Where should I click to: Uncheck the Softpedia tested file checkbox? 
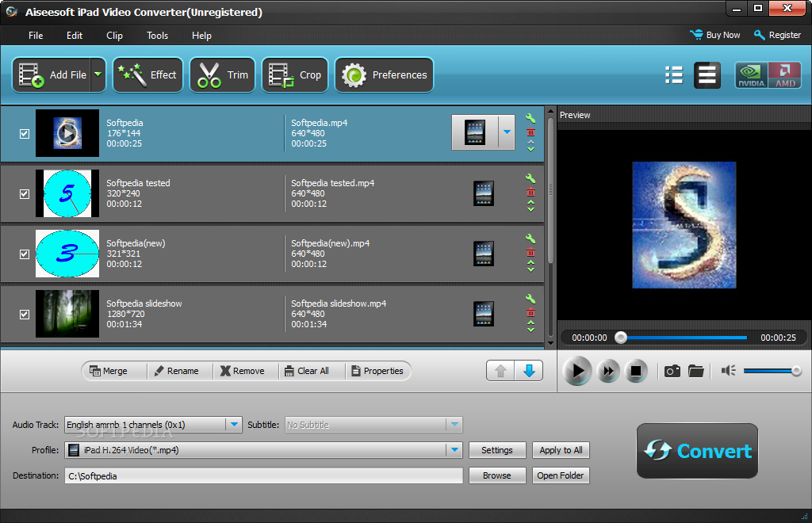tap(25, 194)
